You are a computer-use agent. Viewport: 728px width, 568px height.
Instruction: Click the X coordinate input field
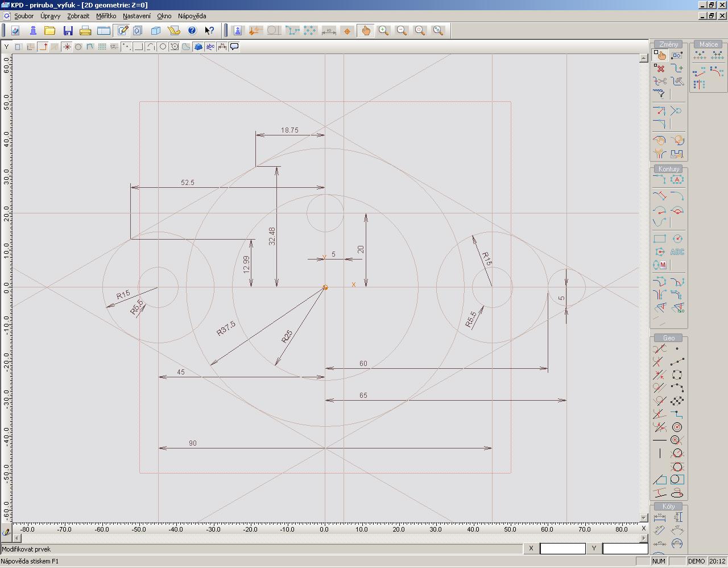click(x=562, y=549)
